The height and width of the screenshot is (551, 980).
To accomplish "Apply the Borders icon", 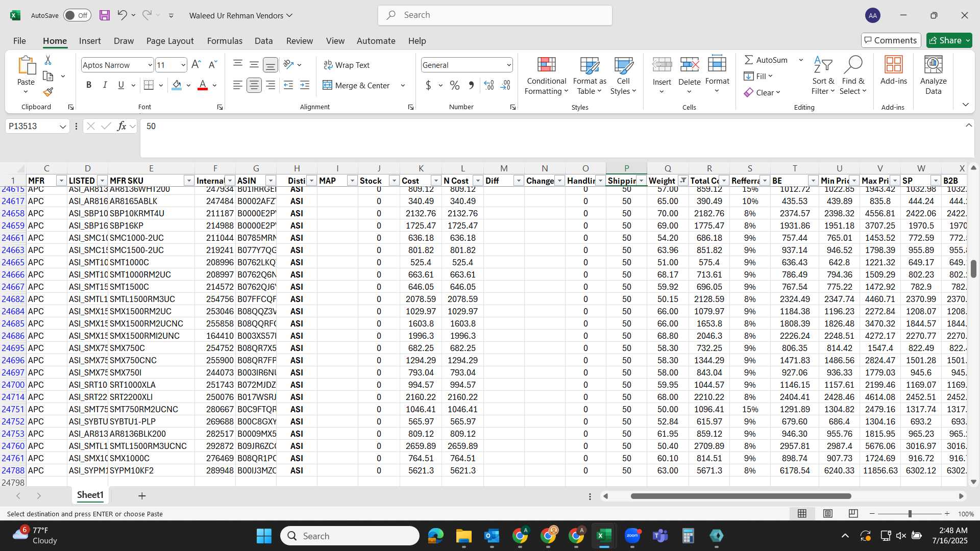I will (x=149, y=85).
